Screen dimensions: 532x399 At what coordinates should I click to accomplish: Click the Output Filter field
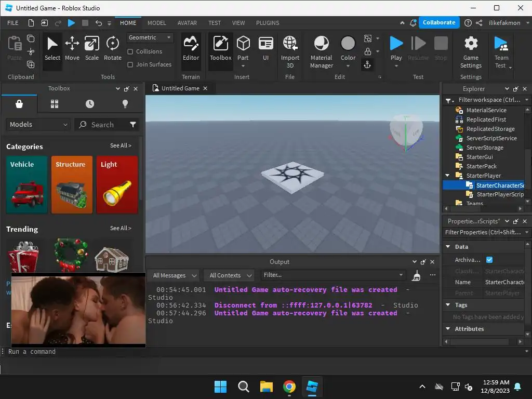coord(333,275)
